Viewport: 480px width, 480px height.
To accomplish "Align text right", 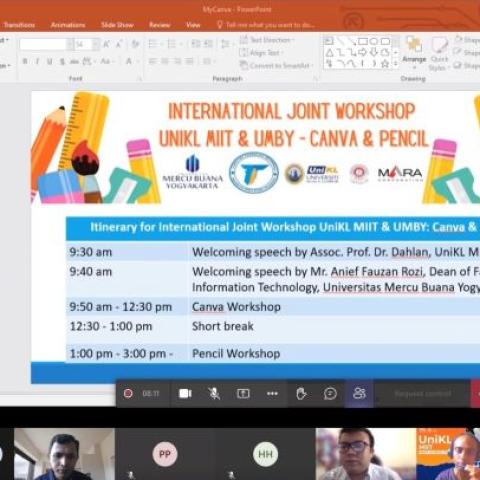I will click(x=177, y=62).
